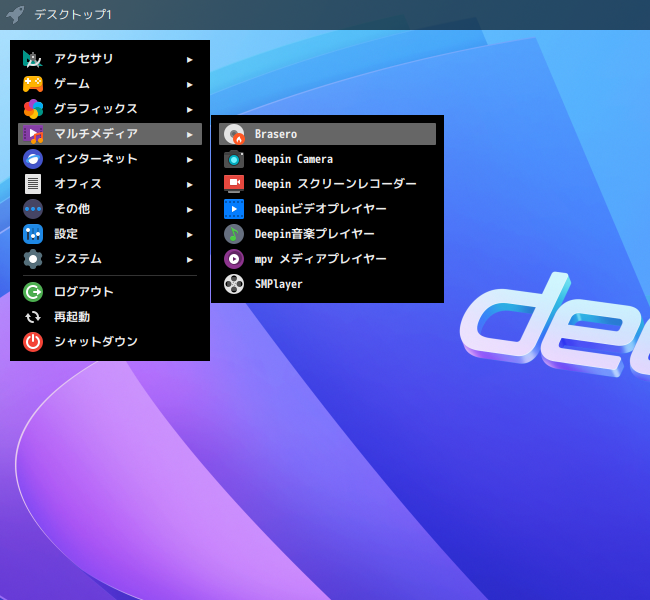Viewport: 650px width, 600px height.
Task: Open the 設定 category label
Action: pyautogui.click(x=66, y=234)
